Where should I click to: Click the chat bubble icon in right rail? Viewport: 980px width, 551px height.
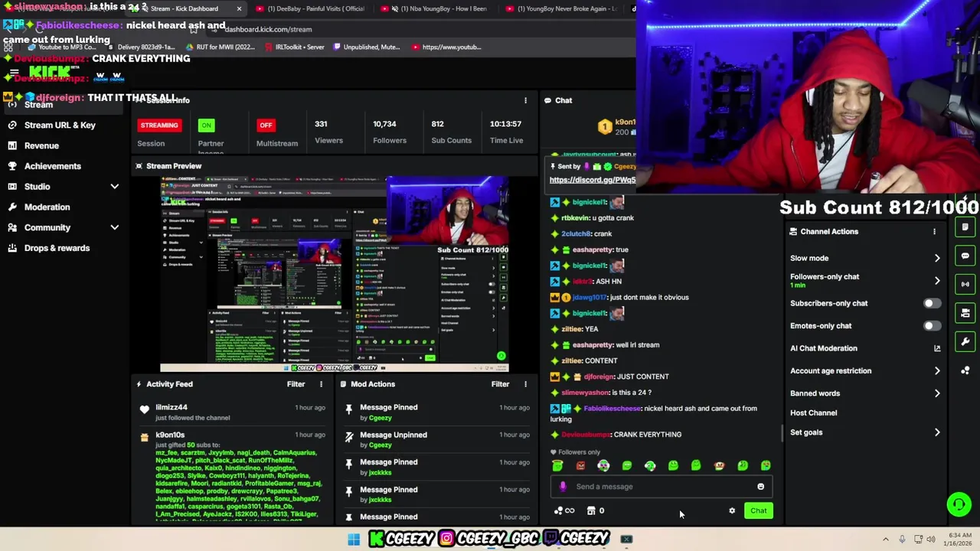pyautogui.click(x=965, y=256)
